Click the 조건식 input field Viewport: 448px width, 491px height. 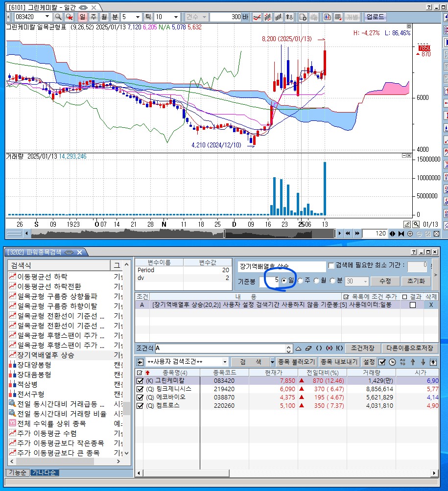tap(220, 349)
